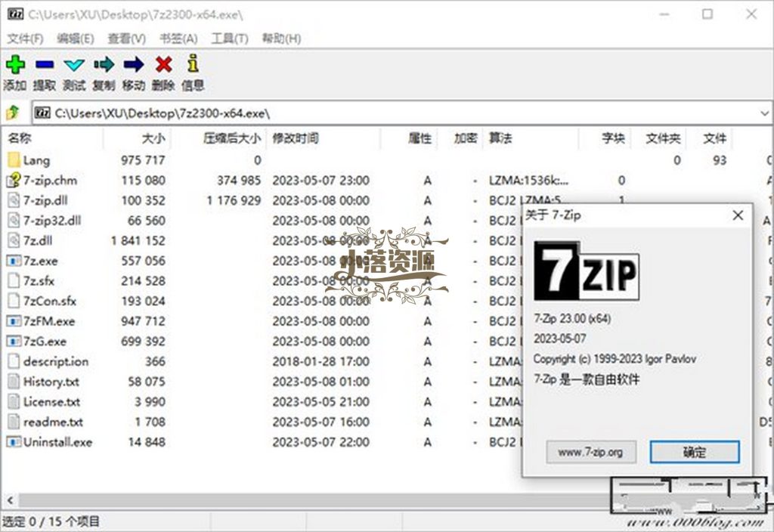
Task: Click the green Add (添加) toolbar icon
Action: pyautogui.click(x=15, y=64)
